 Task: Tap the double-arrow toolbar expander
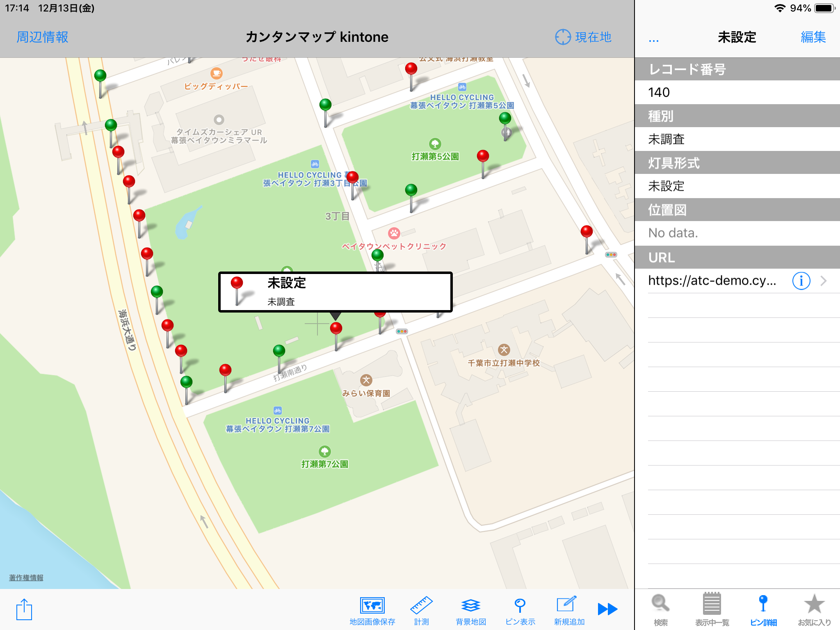607,609
